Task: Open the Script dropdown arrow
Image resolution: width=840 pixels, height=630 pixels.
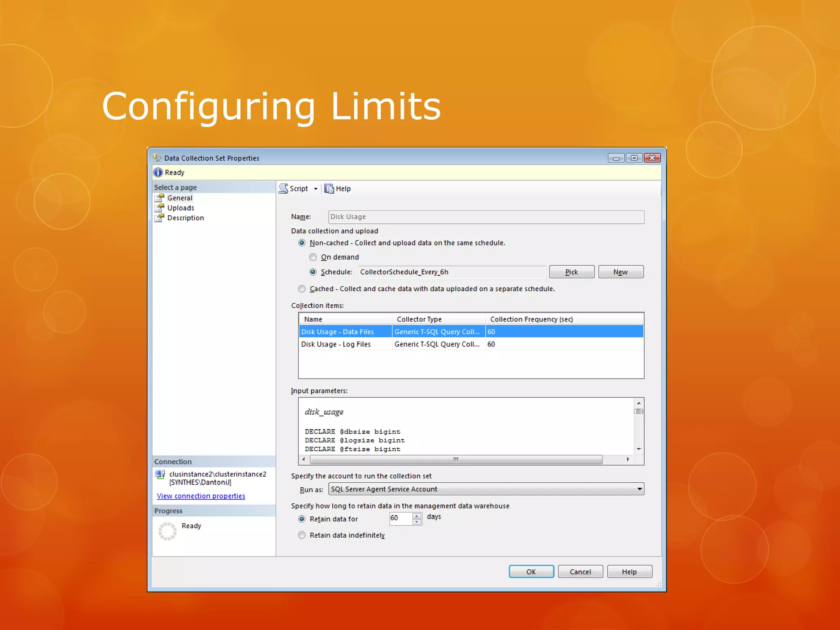Action: pos(315,189)
